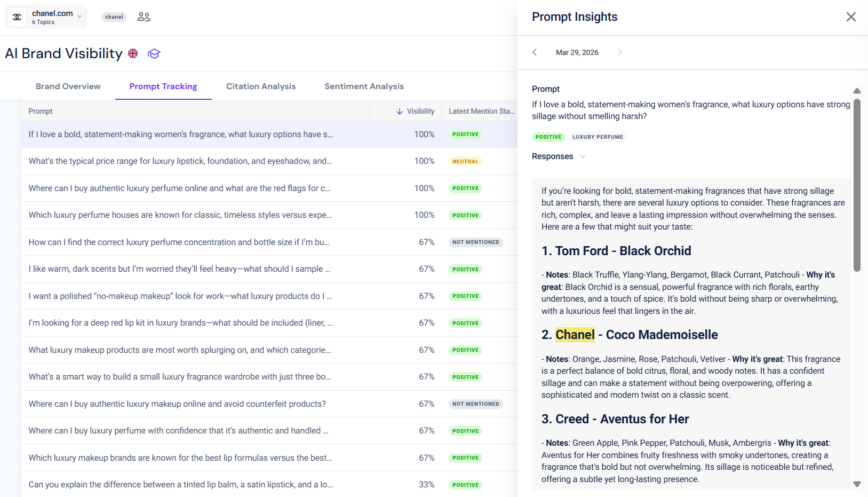Click the UK flag icon

133,53
